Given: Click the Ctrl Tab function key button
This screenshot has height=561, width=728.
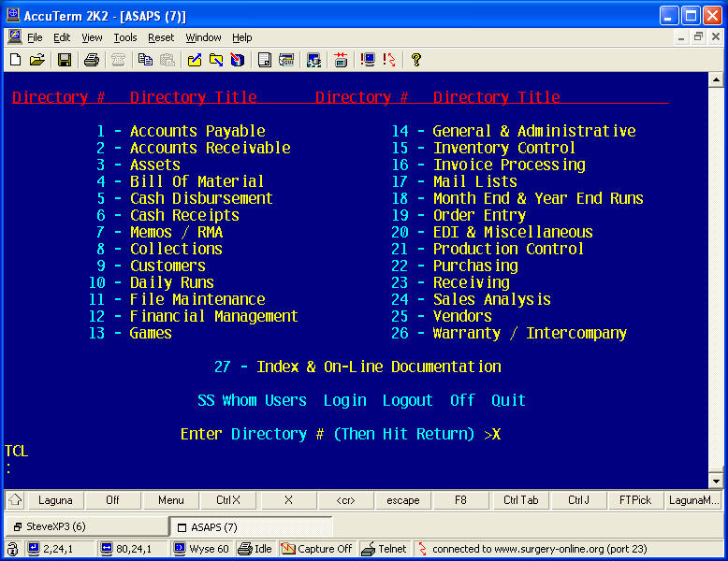Looking at the screenshot, I should tap(520, 500).
